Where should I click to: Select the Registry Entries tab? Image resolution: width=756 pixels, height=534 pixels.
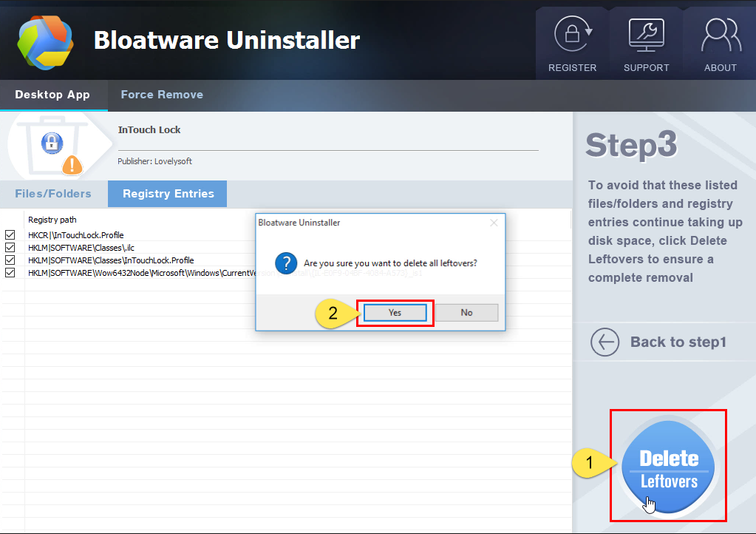[x=168, y=194]
